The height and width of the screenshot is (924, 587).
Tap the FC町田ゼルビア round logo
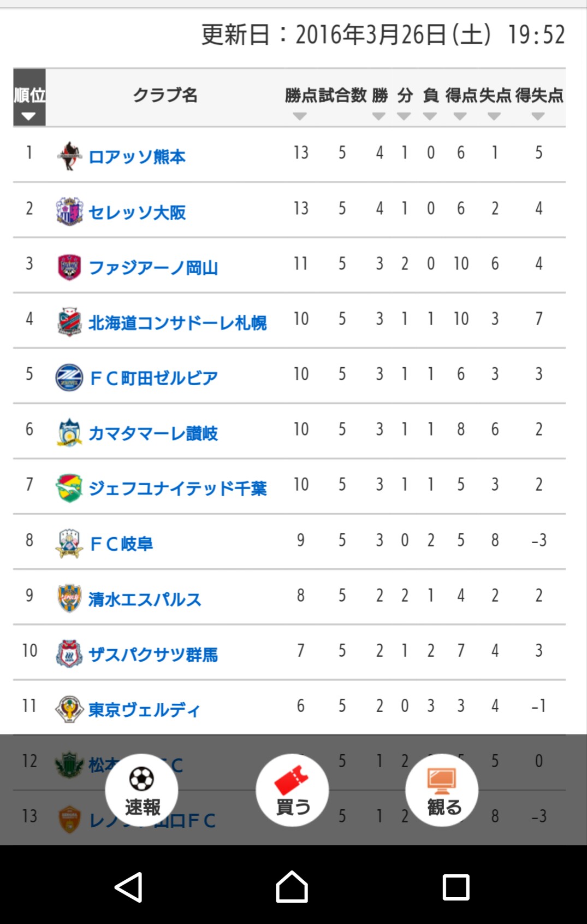pos(69,377)
